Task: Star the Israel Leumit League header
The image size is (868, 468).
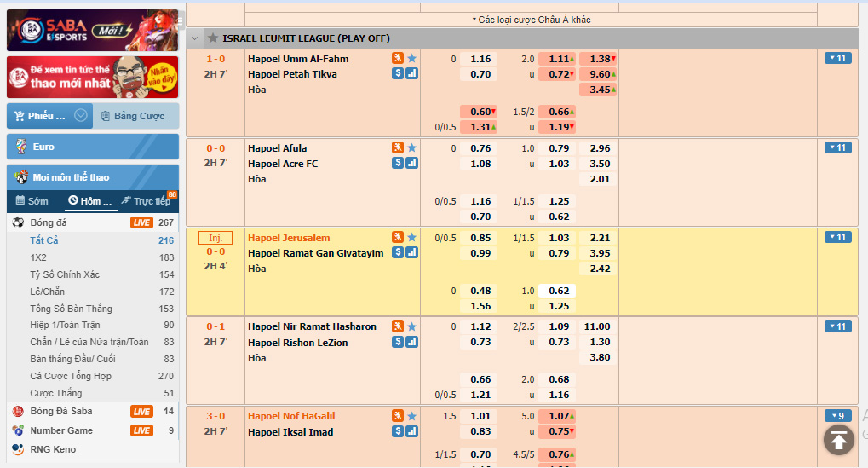Action: (x=212, y=38)
